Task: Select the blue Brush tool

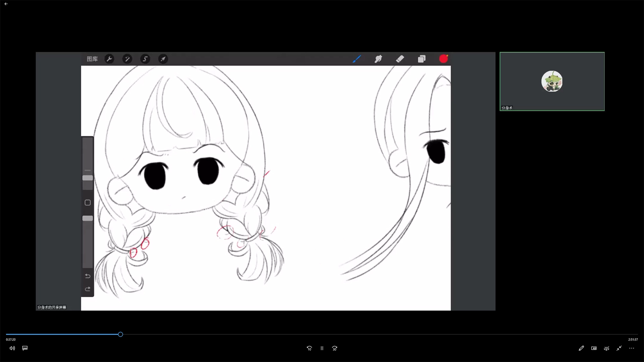Action: [x=357, y=59]
